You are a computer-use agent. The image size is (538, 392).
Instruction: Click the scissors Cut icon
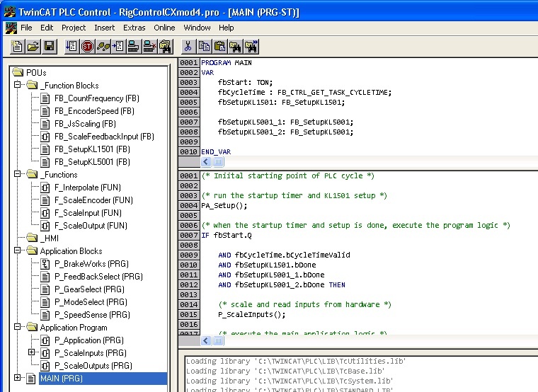(x=188, y=46)
